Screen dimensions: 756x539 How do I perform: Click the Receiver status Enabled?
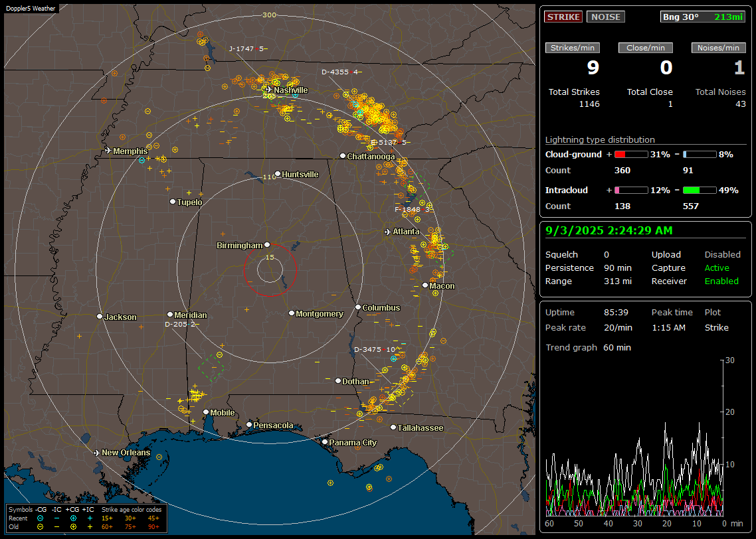pos(721,281)
